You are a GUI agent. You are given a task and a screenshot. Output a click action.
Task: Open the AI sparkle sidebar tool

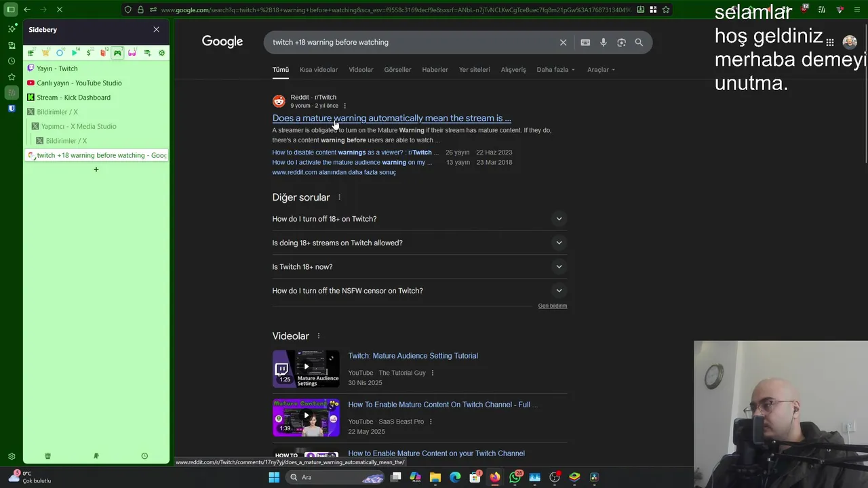pyautogui.click(x=12, y=28)
